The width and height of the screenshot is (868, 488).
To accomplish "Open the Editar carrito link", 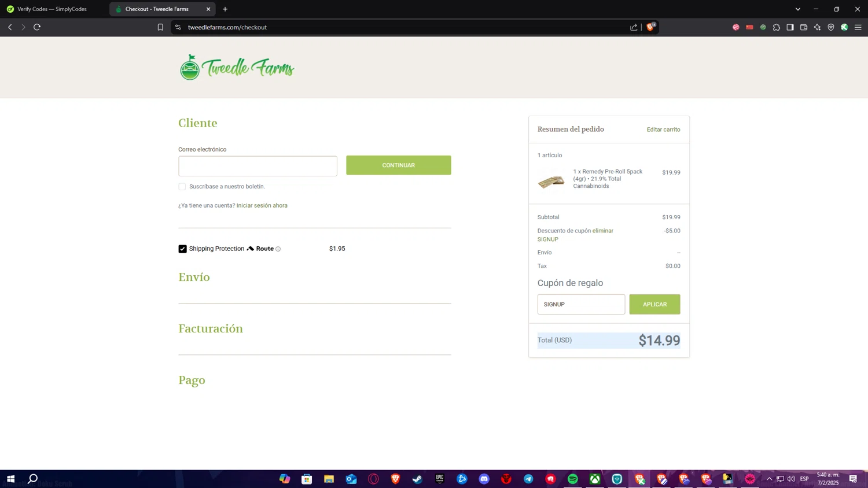I will pos(663,130).
